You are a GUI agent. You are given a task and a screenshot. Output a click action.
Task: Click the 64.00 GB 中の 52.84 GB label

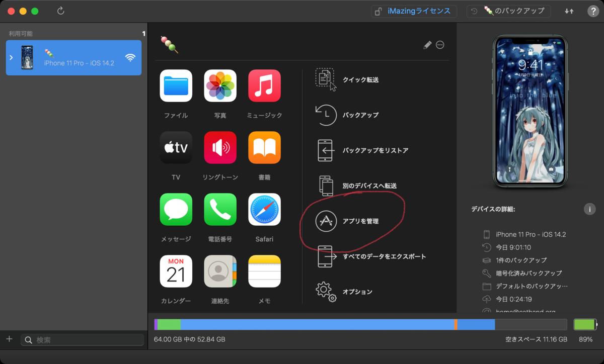click(x=190, y=339)
